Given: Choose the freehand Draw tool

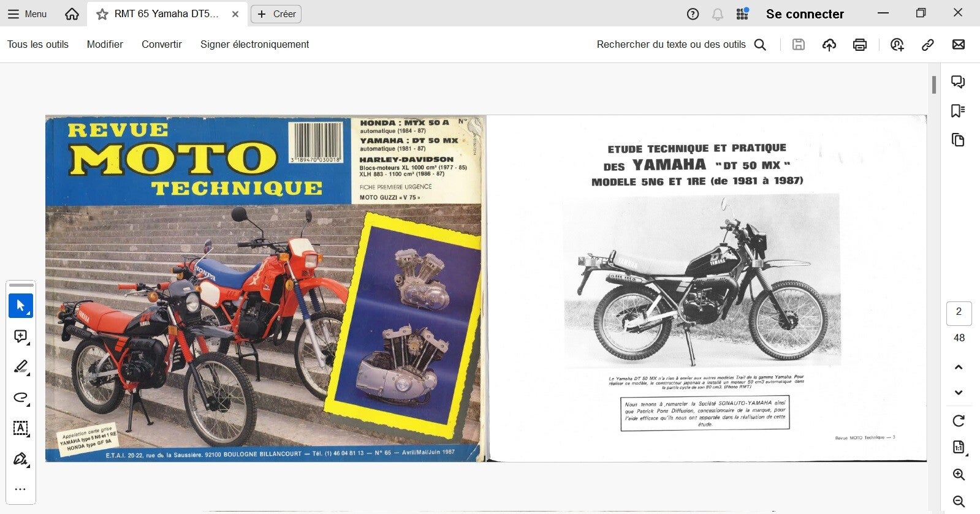Looking at the screenshot, I should tap(21, 398).
